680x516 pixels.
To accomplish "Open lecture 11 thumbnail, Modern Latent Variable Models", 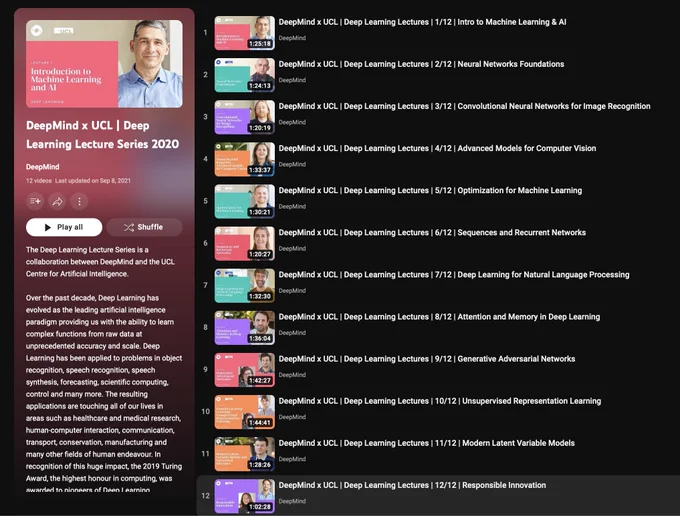I will pos(245,454).
